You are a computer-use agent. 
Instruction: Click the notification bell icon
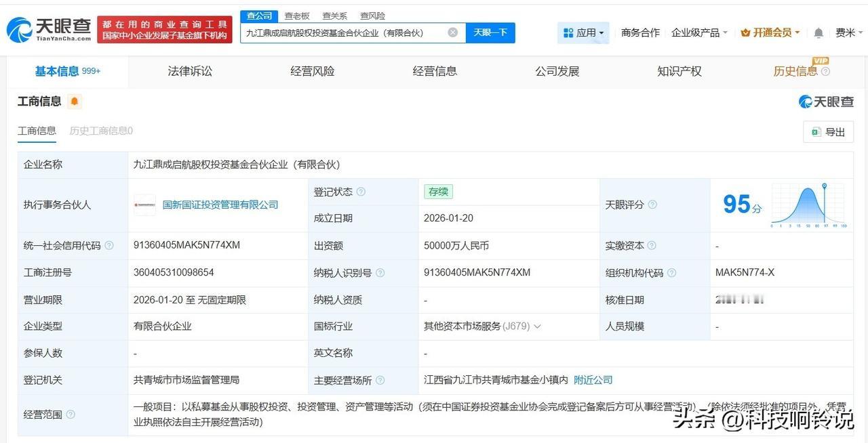tap(818, 32)
